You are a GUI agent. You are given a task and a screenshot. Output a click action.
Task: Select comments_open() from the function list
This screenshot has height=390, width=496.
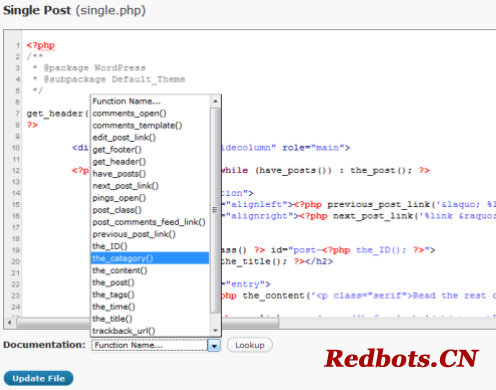pyautogui.click(x=150, y=113)
